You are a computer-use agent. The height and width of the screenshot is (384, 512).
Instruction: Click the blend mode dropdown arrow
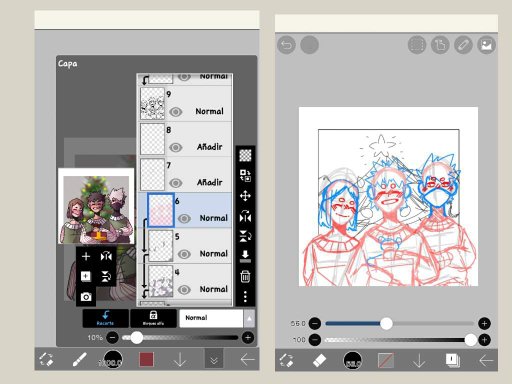249,318
